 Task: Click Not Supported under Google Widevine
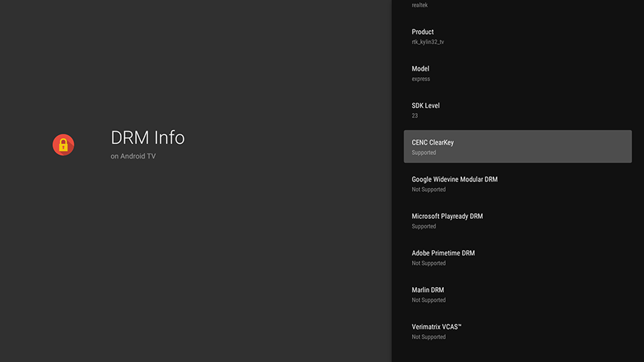[428, 189]
